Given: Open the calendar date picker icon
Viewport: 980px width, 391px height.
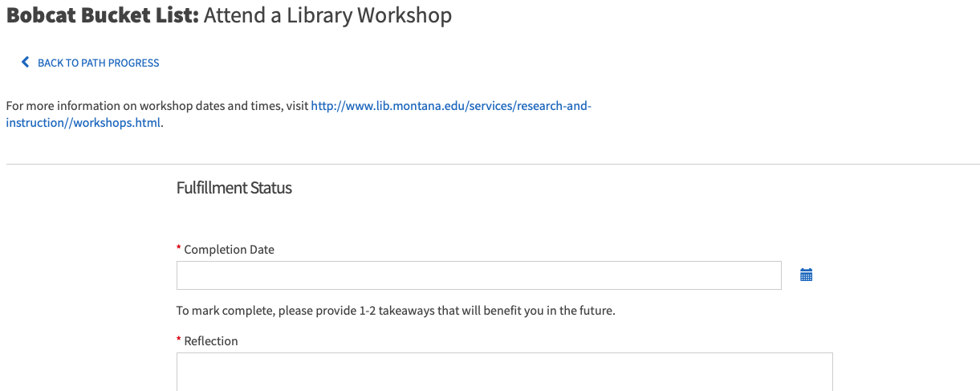Looking at the screenshot, I should click(x=807, y=275).
